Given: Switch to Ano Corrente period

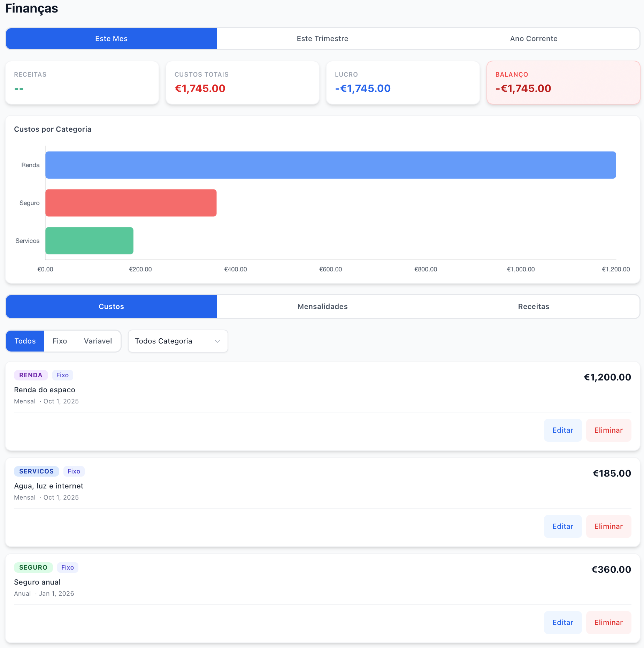Looking at the screenshot, I should 534,39.
